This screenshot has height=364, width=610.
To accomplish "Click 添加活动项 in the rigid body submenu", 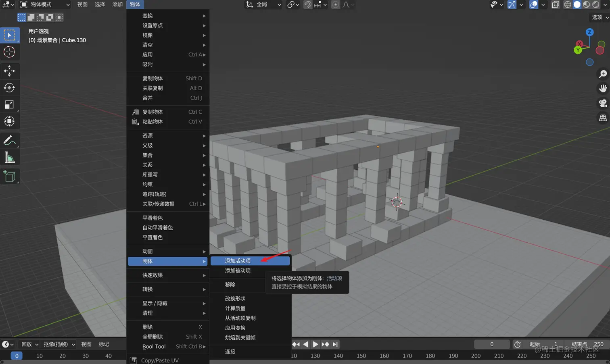I will 250,261.
